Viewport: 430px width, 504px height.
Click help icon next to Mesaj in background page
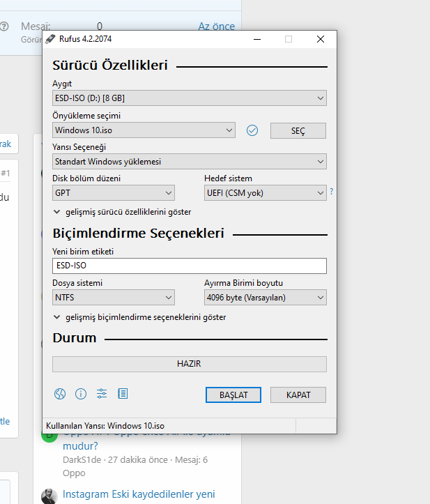pos(4,26)
